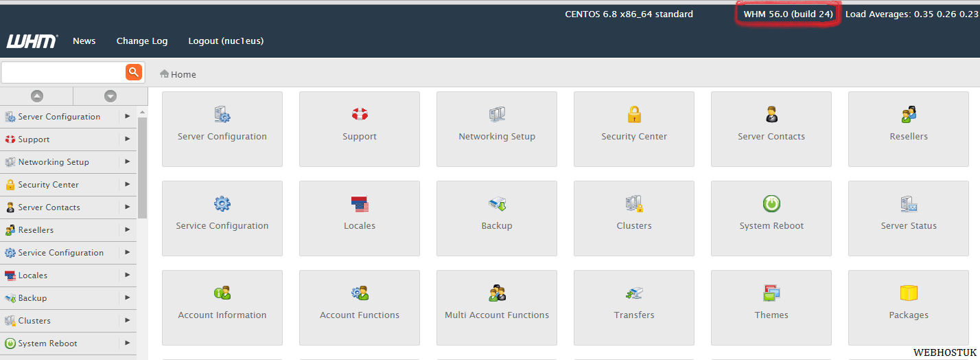The width and height of the screenshot is (980, 360).
Task: Click the WHM logo
Action: [x=32, y=41]
